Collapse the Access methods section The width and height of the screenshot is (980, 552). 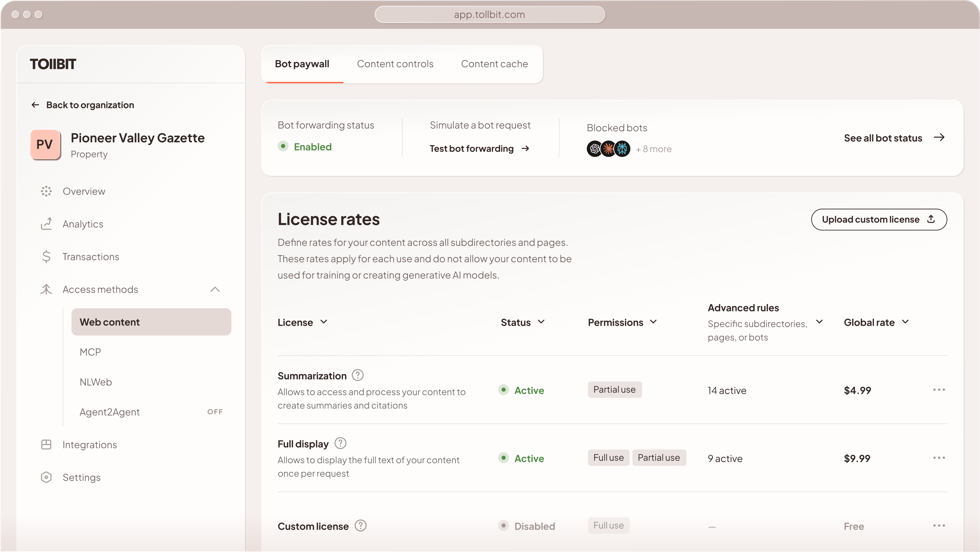(215, 289)
